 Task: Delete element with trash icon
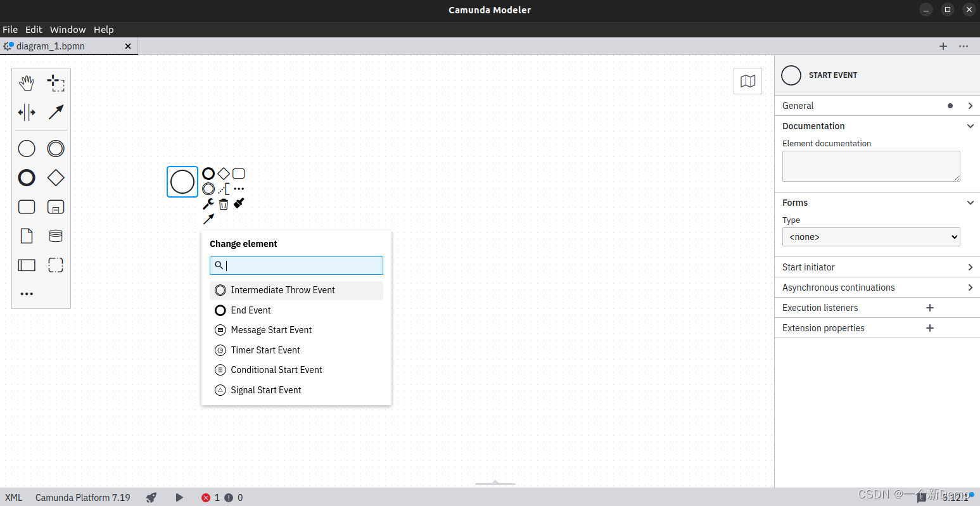(x=224, y=204)
